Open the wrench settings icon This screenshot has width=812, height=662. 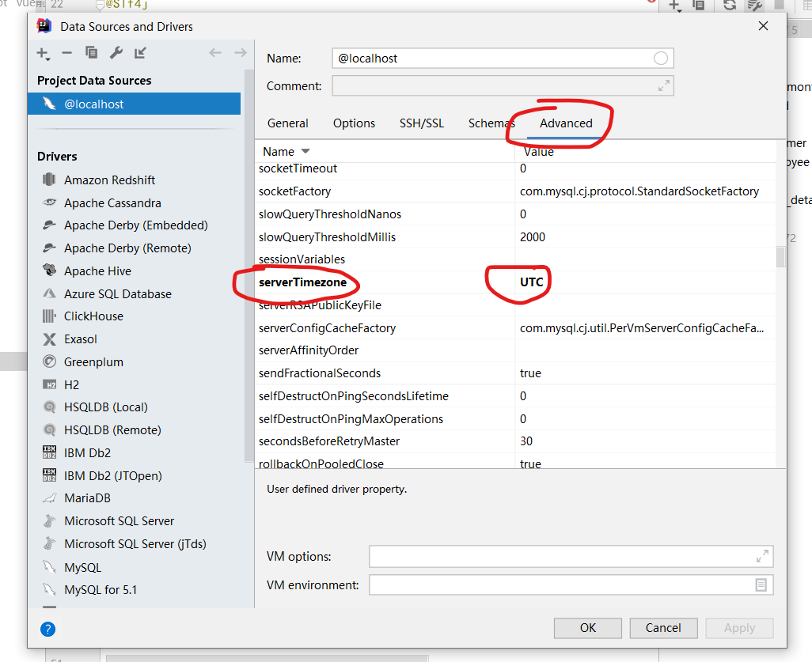pyautogui.click(x=116, y=52)
